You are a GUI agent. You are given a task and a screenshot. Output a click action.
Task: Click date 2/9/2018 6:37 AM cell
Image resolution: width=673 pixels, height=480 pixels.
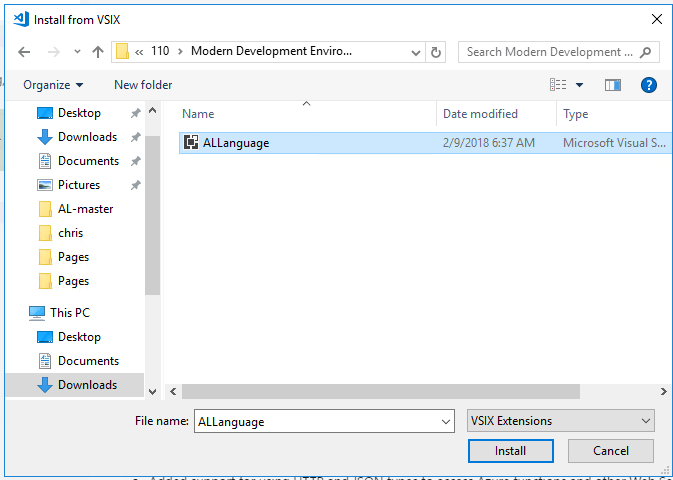[489, 143]
